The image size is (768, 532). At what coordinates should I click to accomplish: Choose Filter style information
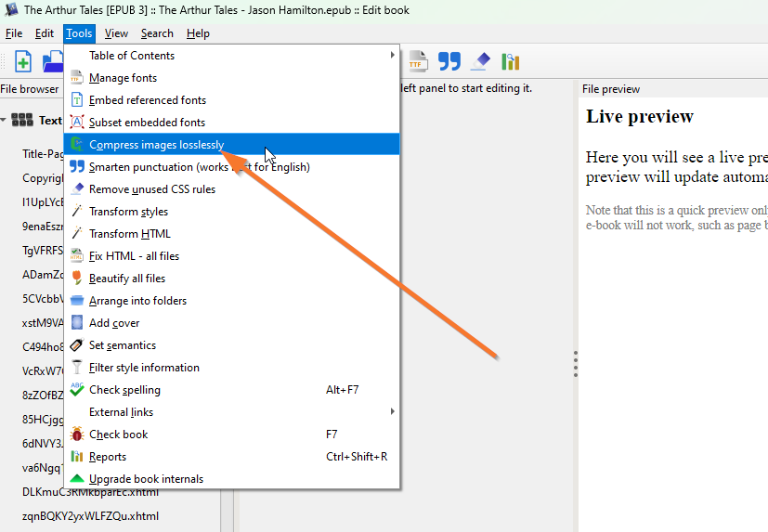(231, 368)
